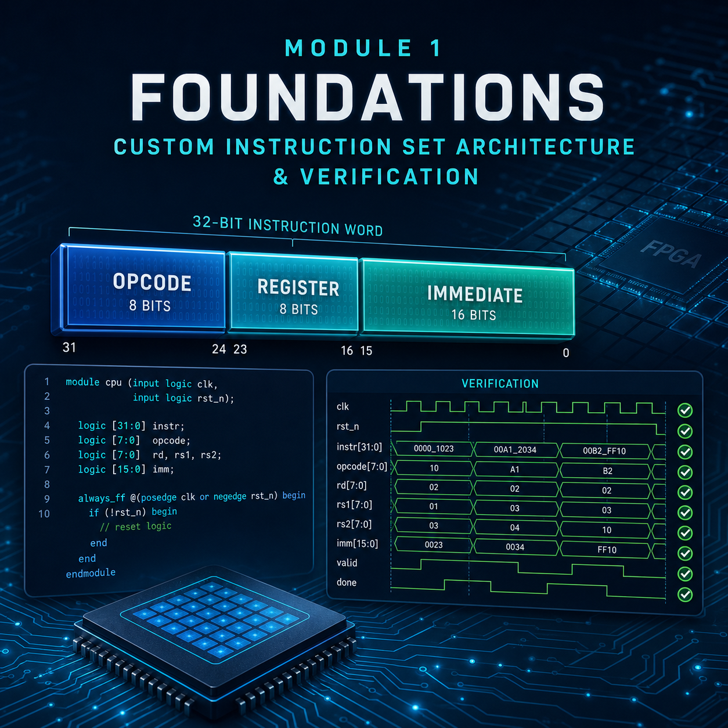Screen dimensions: 728x728
Task: Click code line "logic [7:0] opcode;"
Action: [134, 441]
